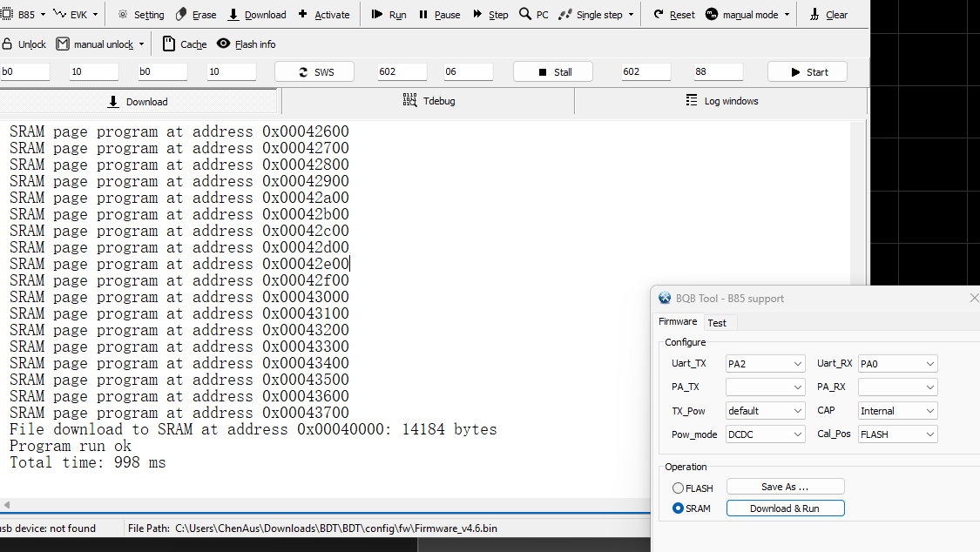
Task: Select the Erase tool in the toolbar
Action: point(196,14)
